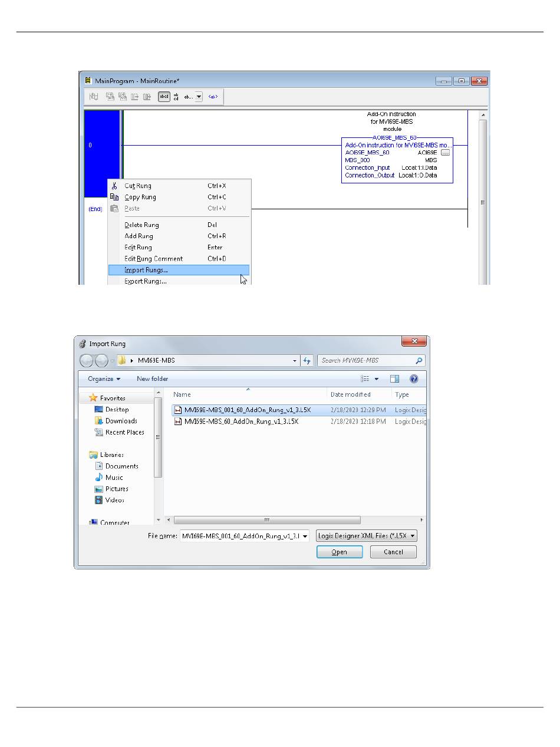Click the Cut scissors icon in context menu
The image size is (560, 747).
tap(114, 186)
